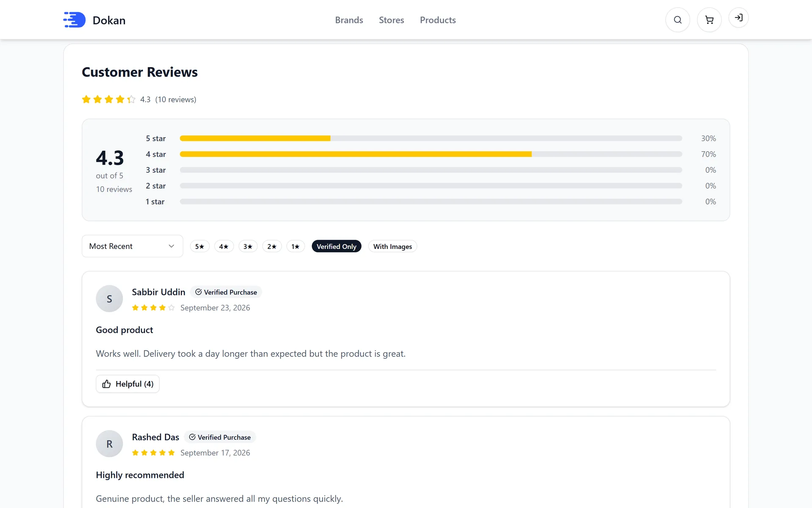Click the date September 17, 2026
Viewport: 812px width, 508px height.
coord(215,453)
